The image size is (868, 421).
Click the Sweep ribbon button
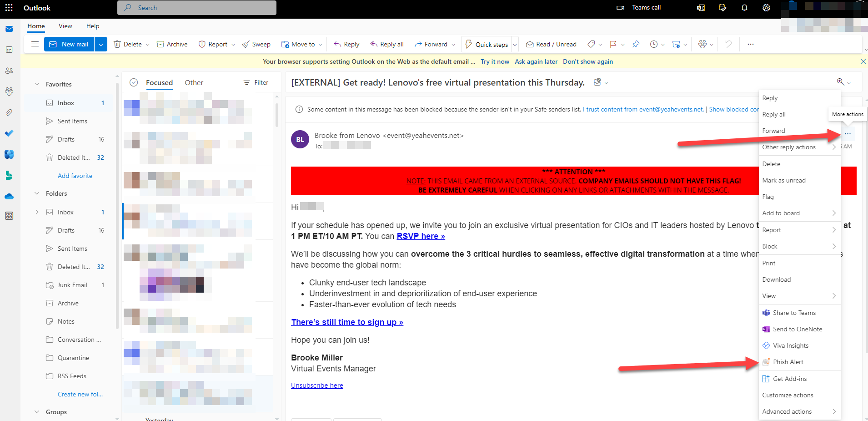256,44
